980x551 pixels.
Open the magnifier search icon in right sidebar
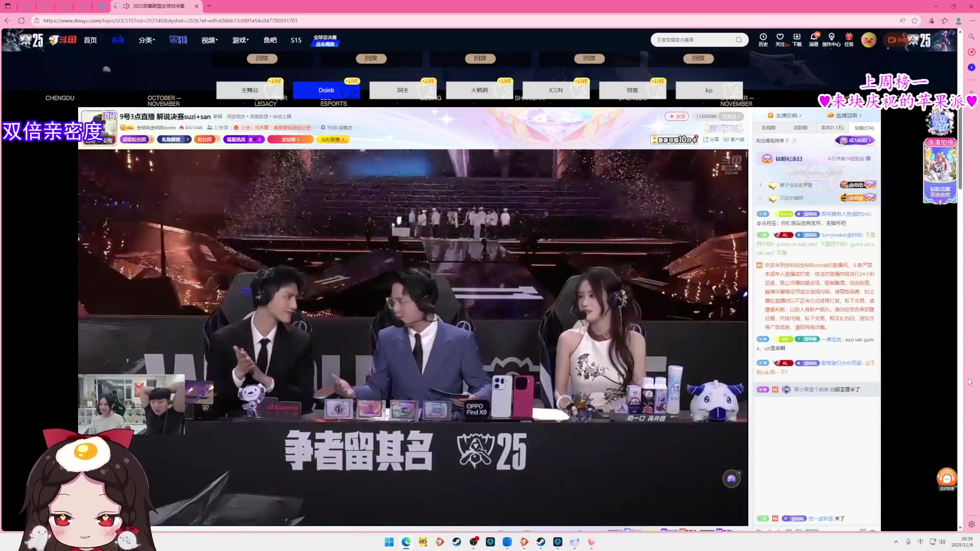point(971,37)
